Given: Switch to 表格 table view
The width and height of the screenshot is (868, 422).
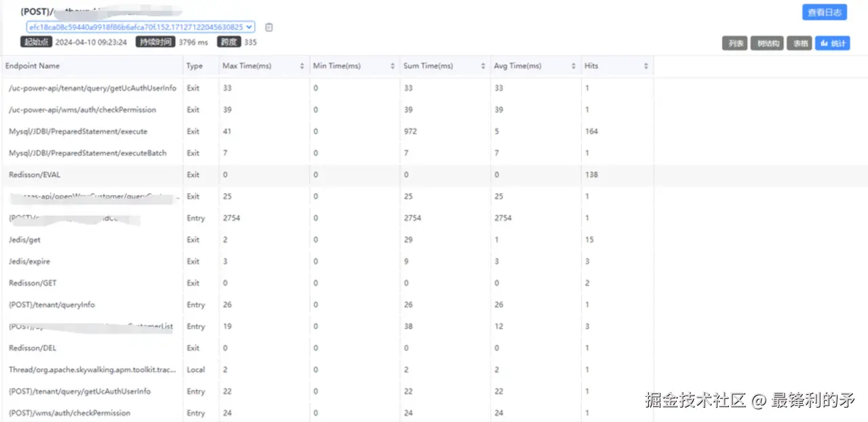Looking at the screenshot, I should [800, 43].
